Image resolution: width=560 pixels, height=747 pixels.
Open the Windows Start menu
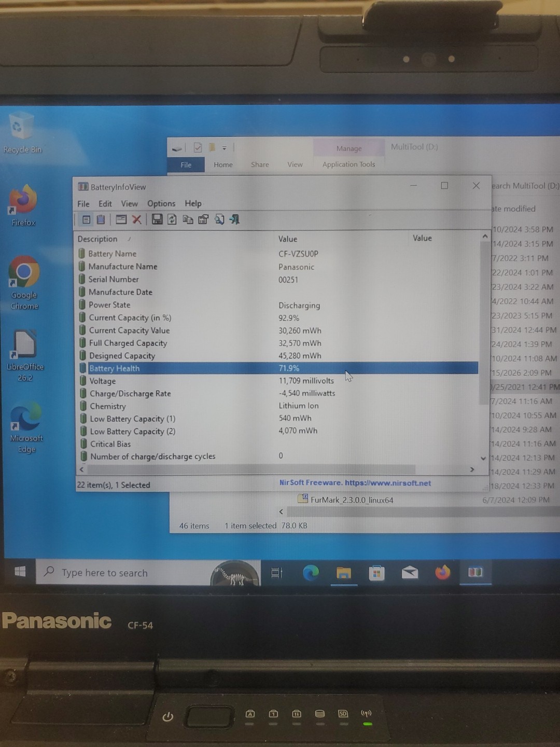tap(20, 572)
